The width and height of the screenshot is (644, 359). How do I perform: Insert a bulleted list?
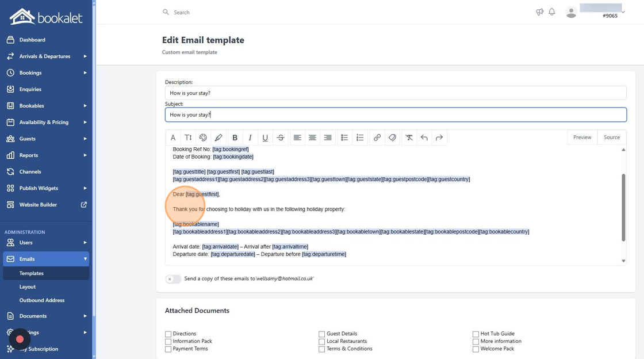(344, 138)
